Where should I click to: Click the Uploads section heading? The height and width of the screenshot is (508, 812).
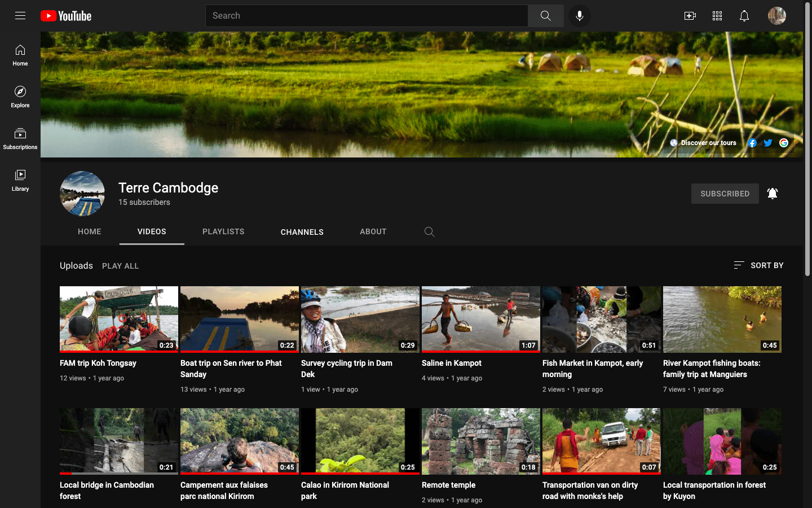(76, 266)
